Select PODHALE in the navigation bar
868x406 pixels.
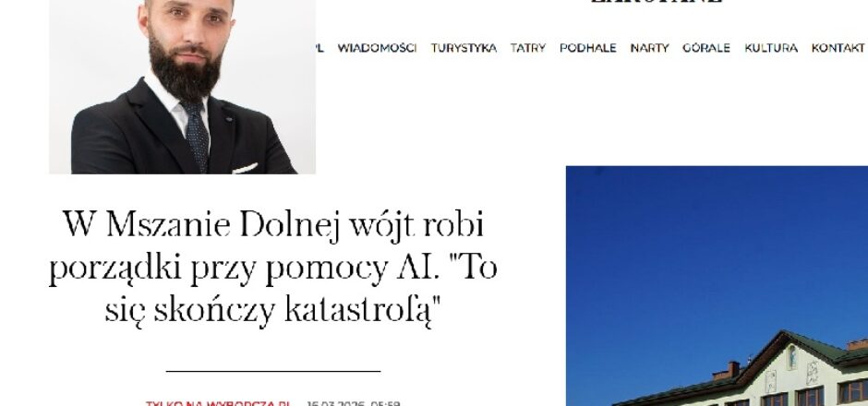pos(588,48)
